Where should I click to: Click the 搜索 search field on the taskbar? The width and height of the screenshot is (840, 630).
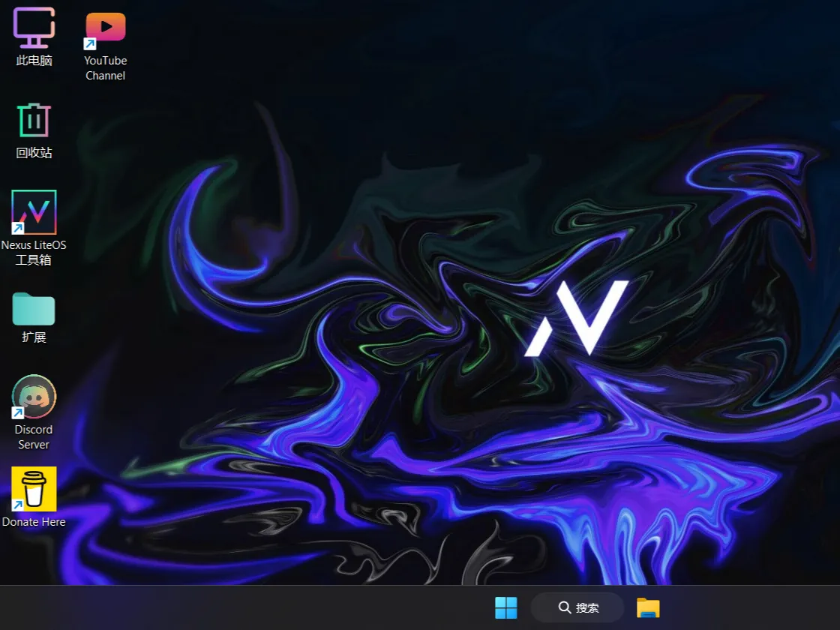[x=577, y=607]
